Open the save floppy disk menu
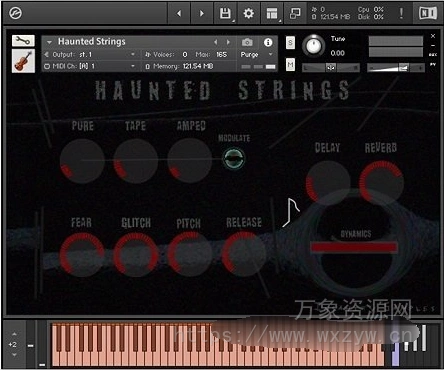Viewport: 444px width, 370px height. (225, 13)
